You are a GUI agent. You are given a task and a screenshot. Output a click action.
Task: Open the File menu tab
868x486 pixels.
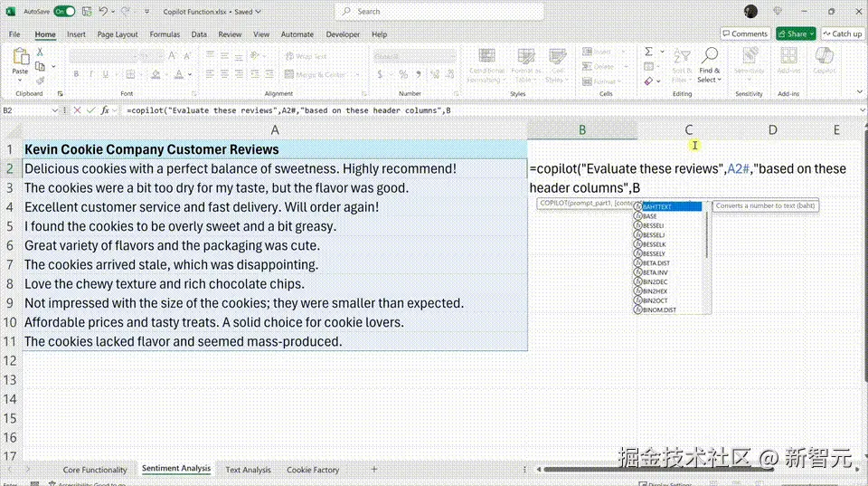click(x=14, y=34)
